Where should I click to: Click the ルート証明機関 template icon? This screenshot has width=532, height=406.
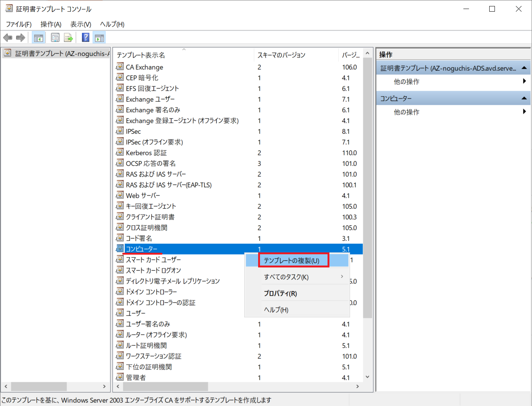(x=120, y=345)
